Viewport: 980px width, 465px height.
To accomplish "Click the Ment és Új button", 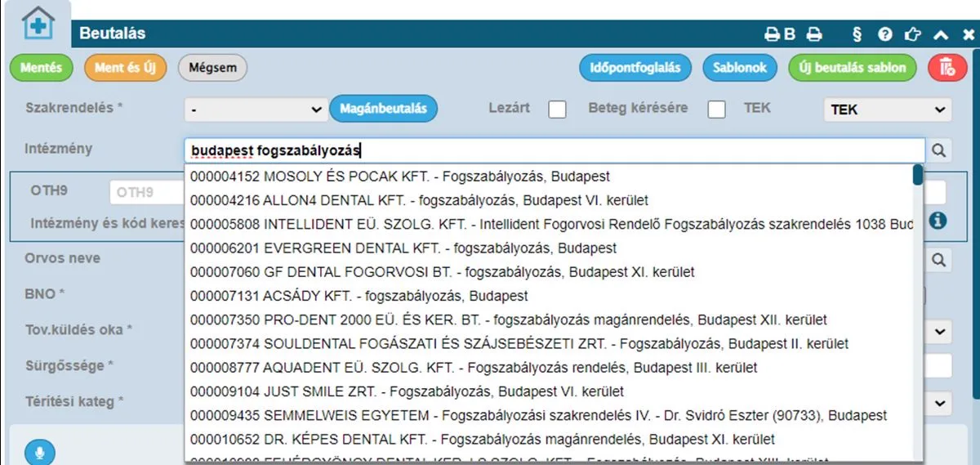I will pyautogui.click(x=125, y=68).
